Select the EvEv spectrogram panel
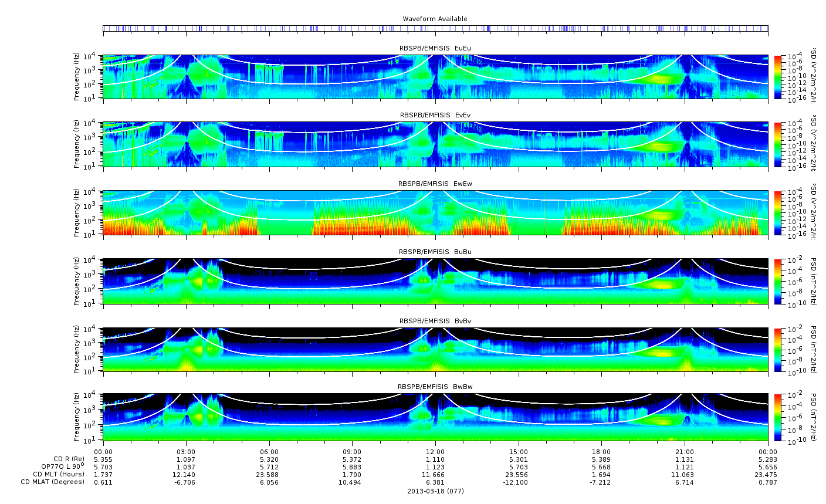826x504 pixels. (x=435, y=144)
